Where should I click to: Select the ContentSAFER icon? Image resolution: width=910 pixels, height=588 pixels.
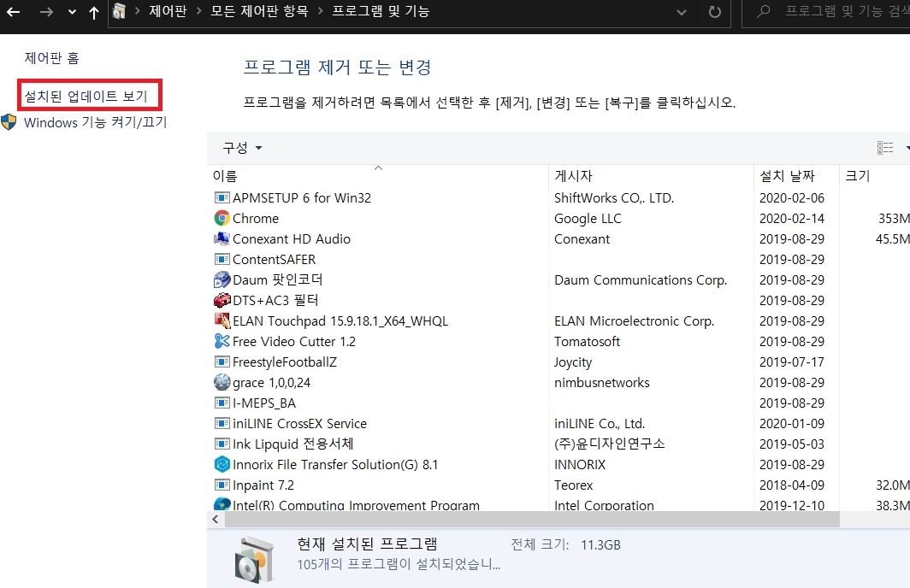[222, 259]
